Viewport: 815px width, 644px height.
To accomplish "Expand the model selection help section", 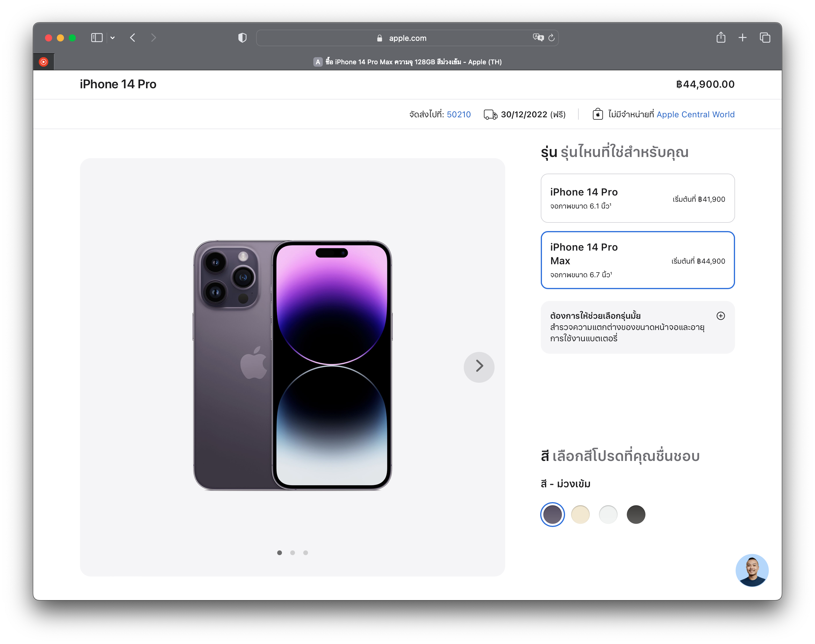I will click(721, 316).
